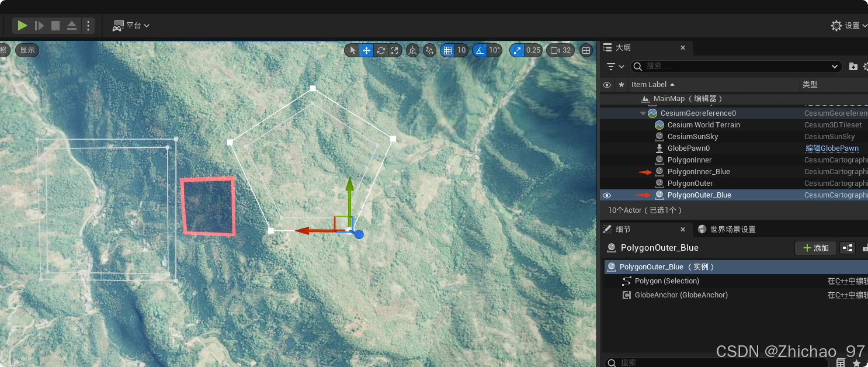The width and height of the screenshot is (868, 367).
Task: Collapse the CesiumGeoreference0 tree node
Action: click(643, 113)
